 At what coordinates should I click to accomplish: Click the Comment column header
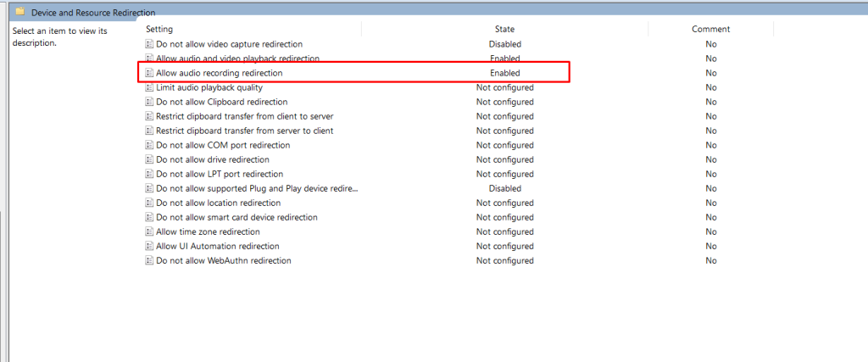point(710,29)
